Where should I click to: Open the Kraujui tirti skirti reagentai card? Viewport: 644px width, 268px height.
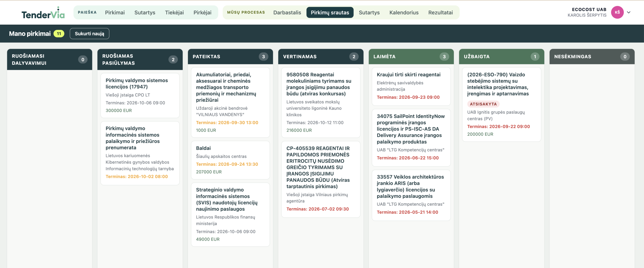pos(411,86)
